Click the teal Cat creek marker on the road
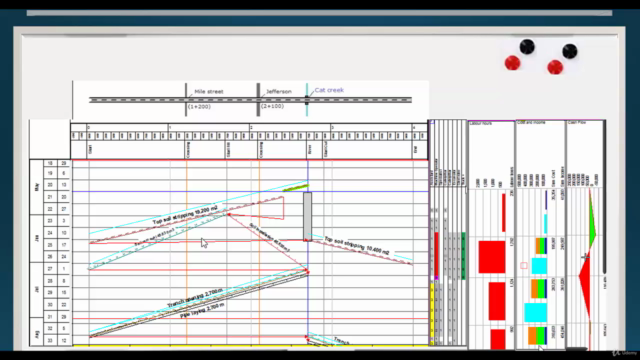This screenshot has width=640, height=360. point(307,100)
